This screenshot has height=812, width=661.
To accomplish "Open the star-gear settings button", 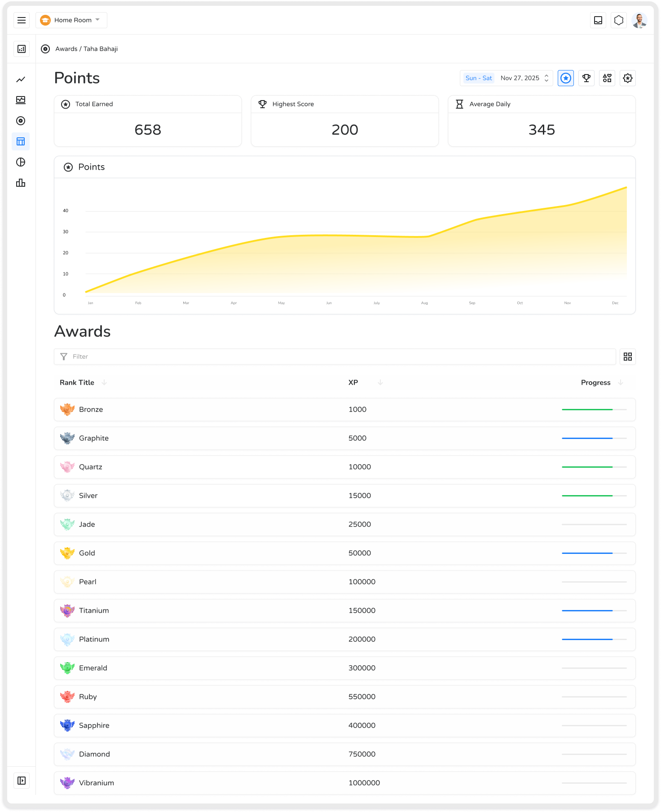I will click(x=628, y=78).
